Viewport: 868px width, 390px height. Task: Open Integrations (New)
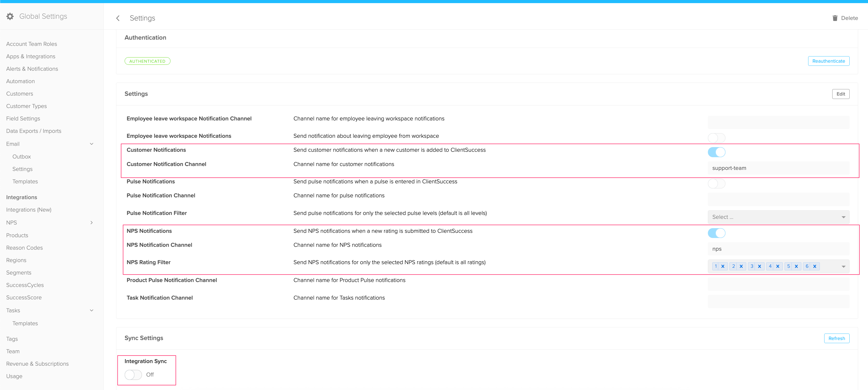coord(29,210)
